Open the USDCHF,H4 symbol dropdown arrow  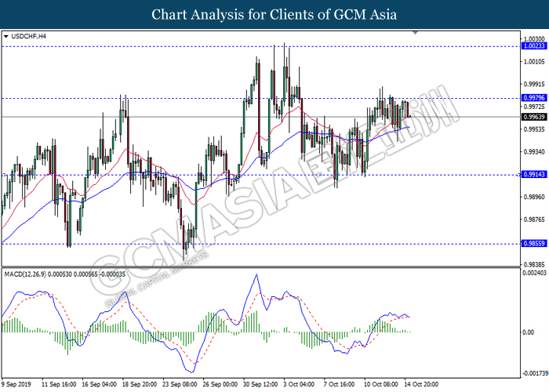[x=5, y=36]
